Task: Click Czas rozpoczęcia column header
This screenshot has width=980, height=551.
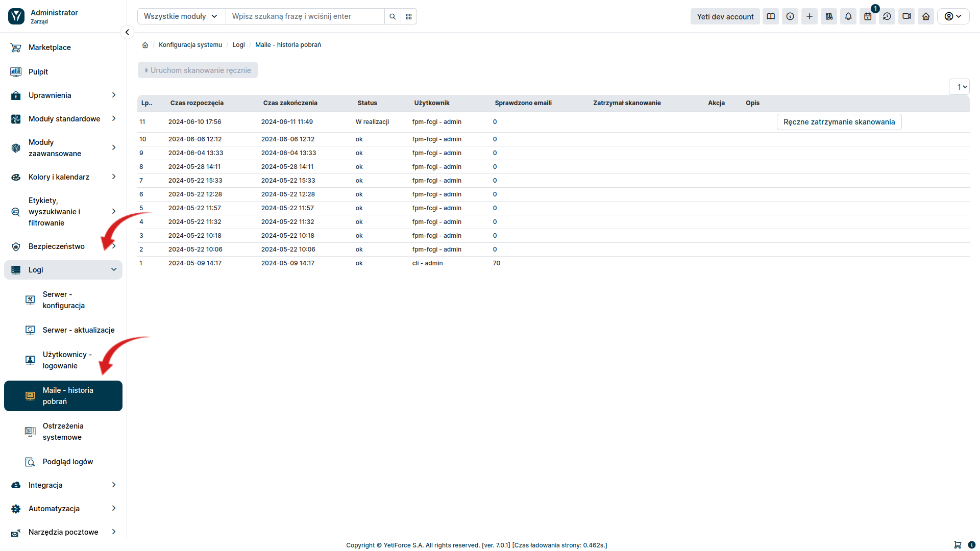Action: 197,103
